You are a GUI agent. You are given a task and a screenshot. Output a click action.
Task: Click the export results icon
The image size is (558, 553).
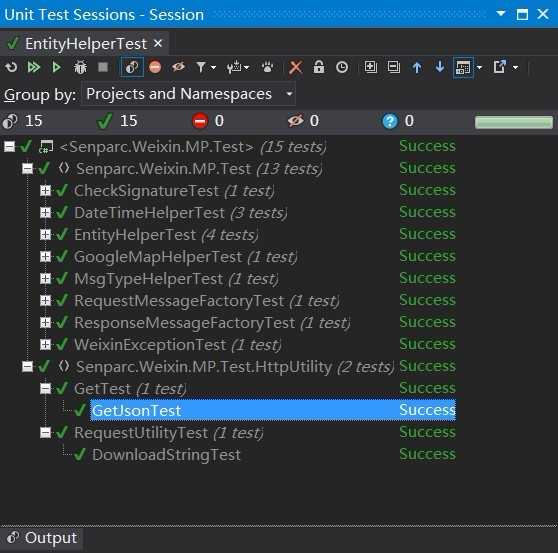click(x=500, y=67)
